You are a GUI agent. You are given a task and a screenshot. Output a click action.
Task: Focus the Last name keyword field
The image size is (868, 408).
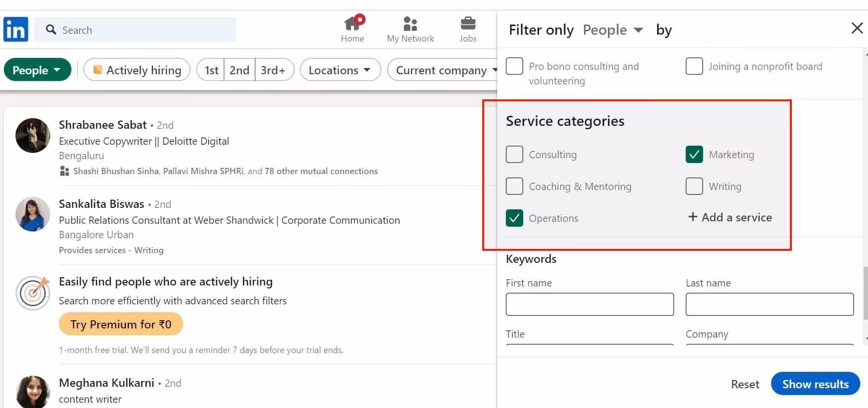point(770,304)
